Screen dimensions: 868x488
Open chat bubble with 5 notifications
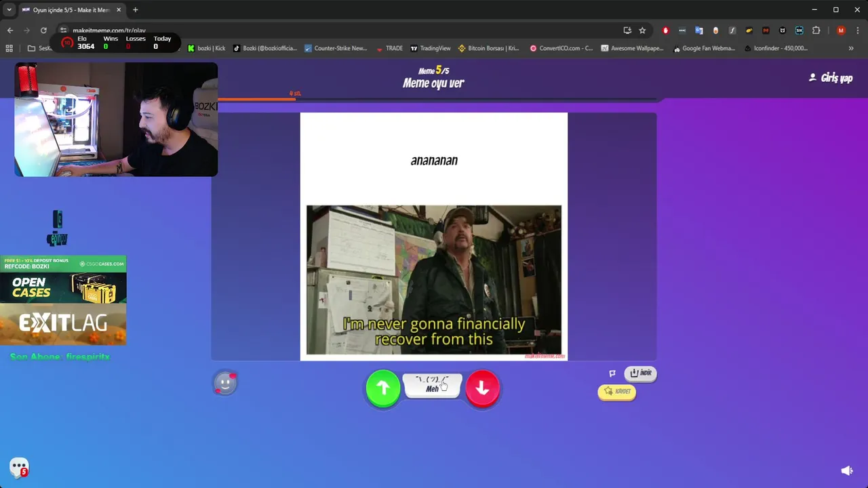(x=19, y=467)
